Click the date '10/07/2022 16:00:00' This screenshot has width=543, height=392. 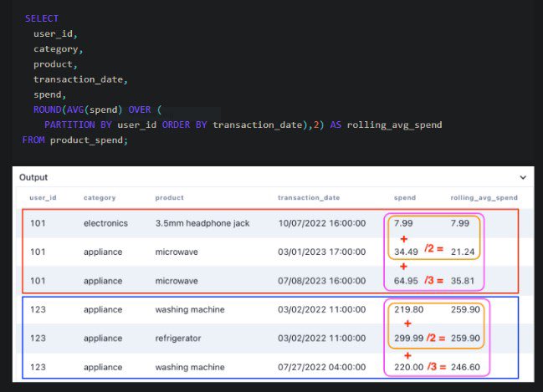pyautogui.click(x=322, y=223)
